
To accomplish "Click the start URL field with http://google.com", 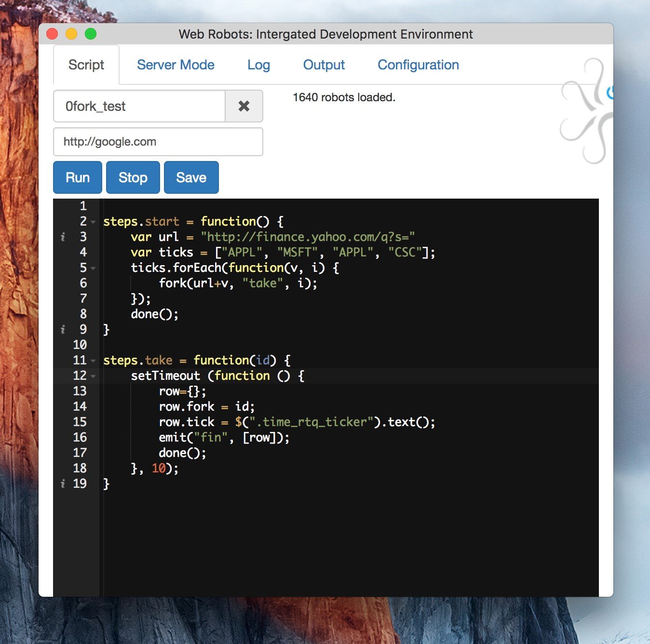I will (x=158, y=142).
